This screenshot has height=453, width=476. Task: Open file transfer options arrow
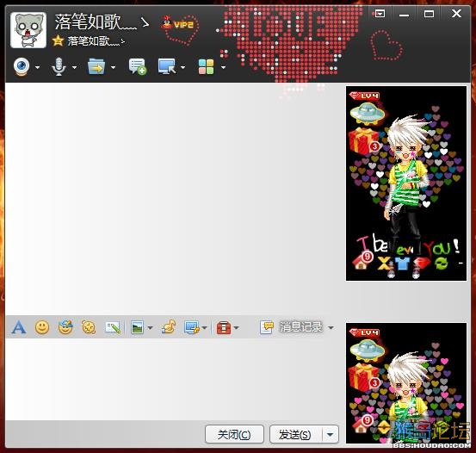[x=113, y=67]
